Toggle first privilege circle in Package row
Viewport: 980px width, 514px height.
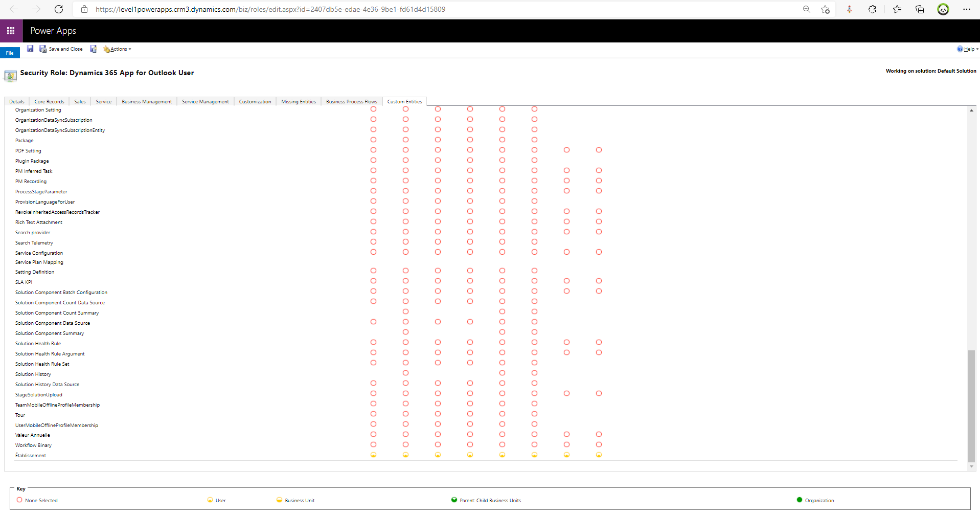[373, 140]
